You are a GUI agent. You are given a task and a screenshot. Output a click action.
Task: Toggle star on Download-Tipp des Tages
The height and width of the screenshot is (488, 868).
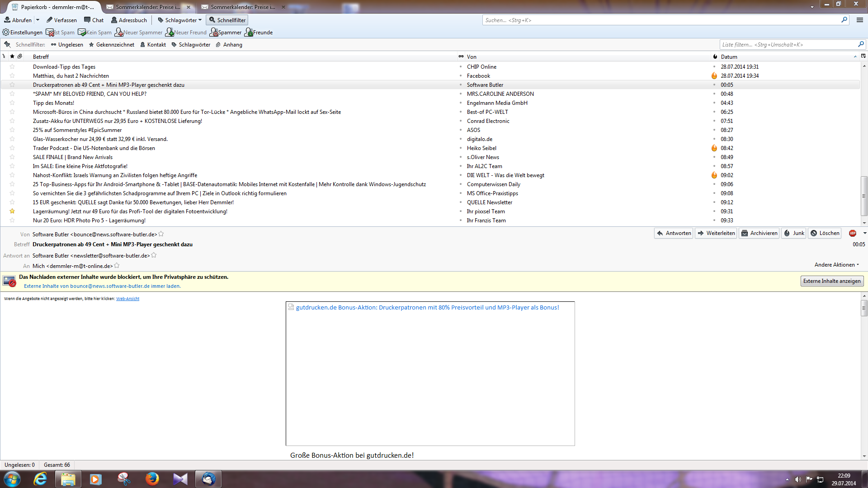click(12, 67)
